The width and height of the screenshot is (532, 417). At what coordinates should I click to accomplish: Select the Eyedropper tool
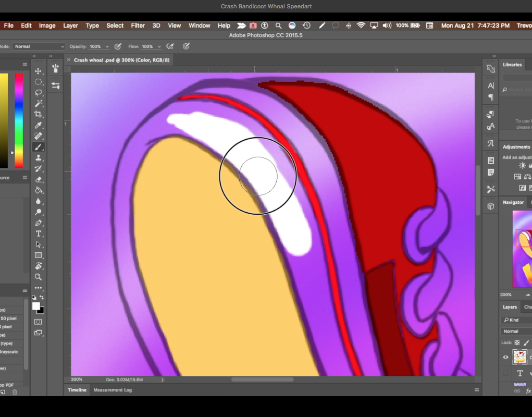pyautogui.click(x=39, y=125)
